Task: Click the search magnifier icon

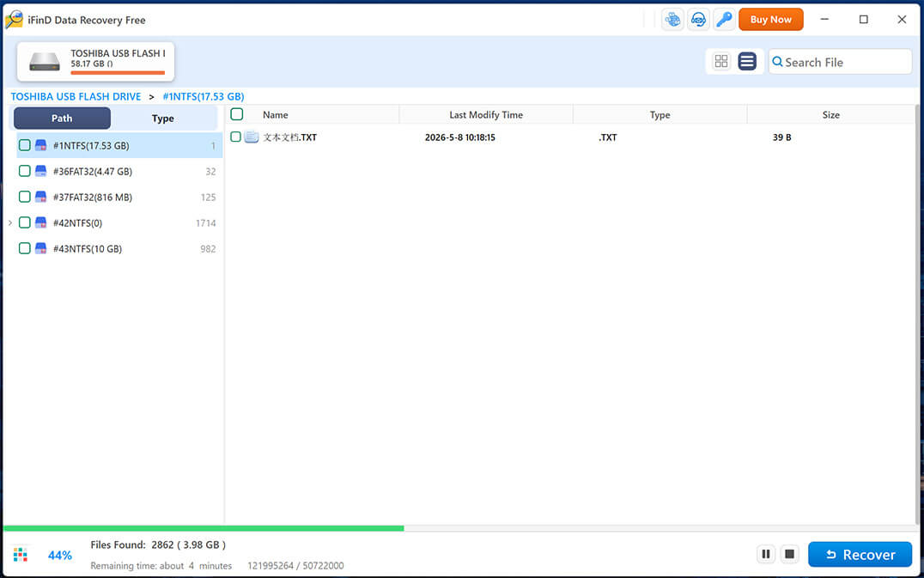Action: tap(777, 62)
